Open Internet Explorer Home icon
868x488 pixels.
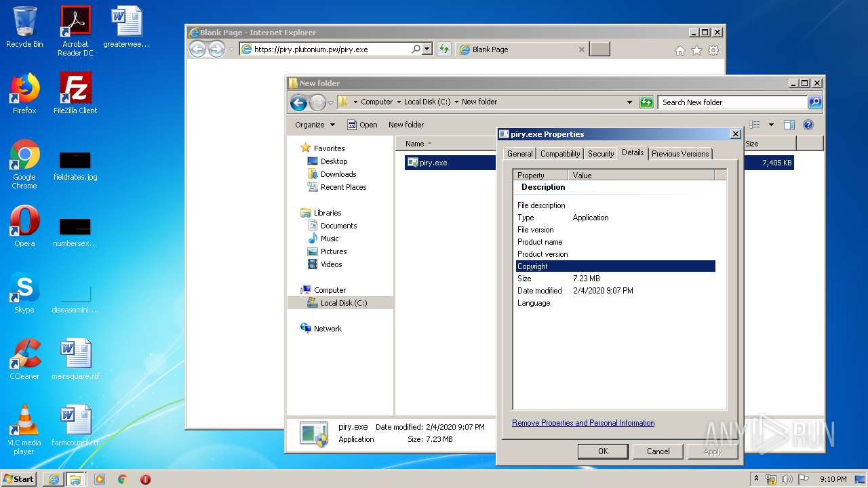coord(680,50)
